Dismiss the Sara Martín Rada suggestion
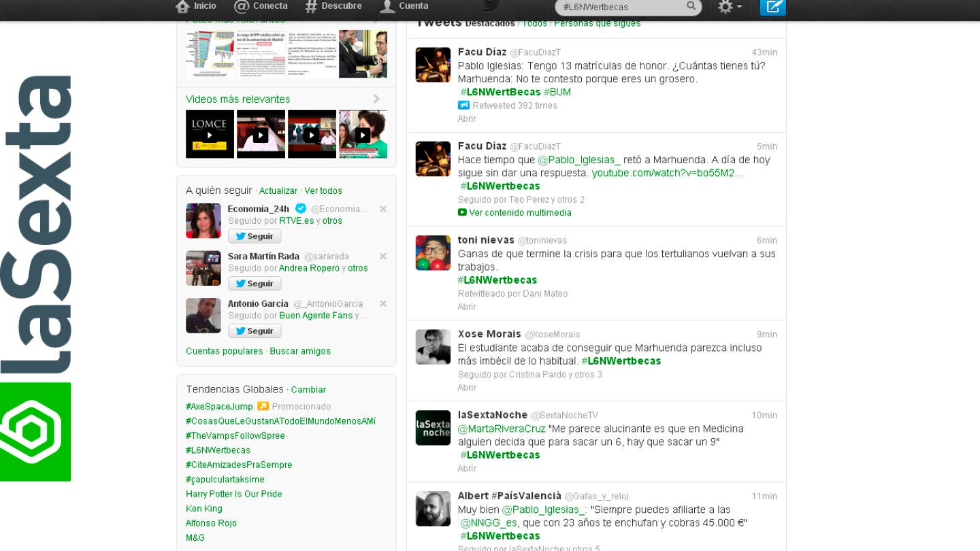Screen dimensions: 980x551 [x=383, y=256]
